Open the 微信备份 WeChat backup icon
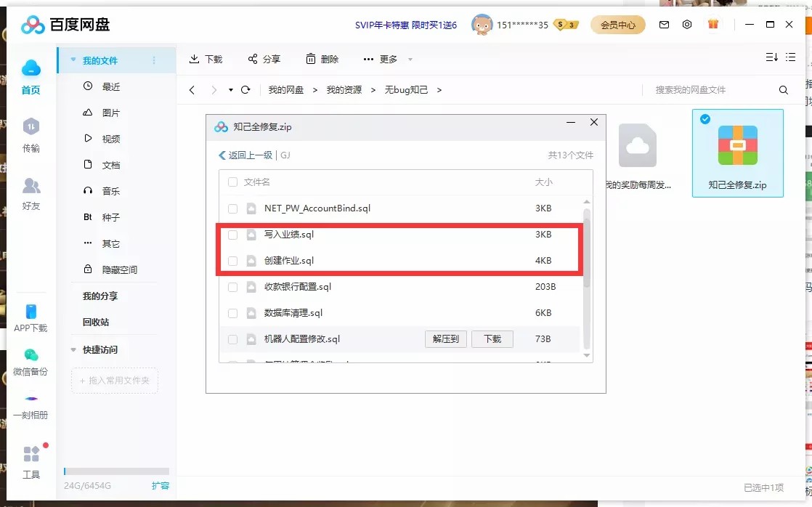This screenshot has width=812, height=507. (31, 354)
